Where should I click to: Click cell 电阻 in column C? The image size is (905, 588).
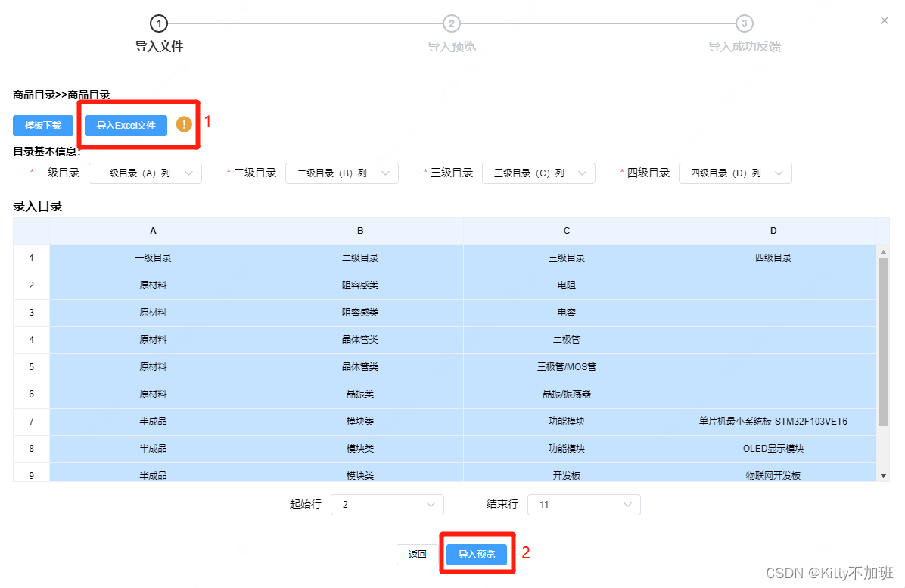566,285
